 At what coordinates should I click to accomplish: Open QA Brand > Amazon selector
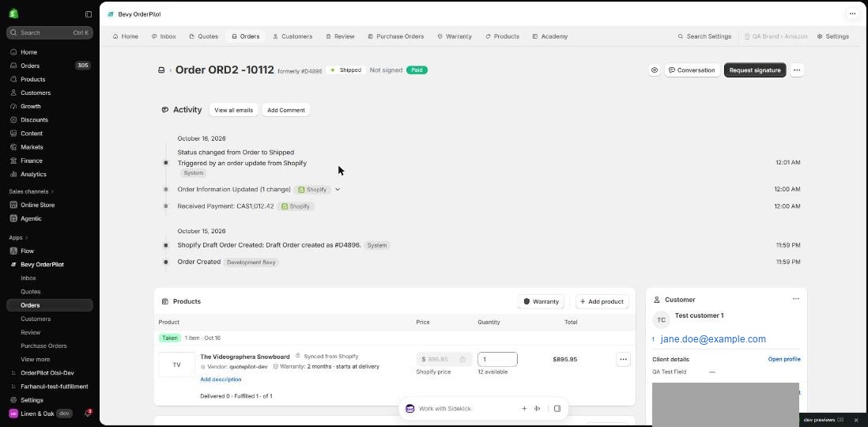coord(776,36)
